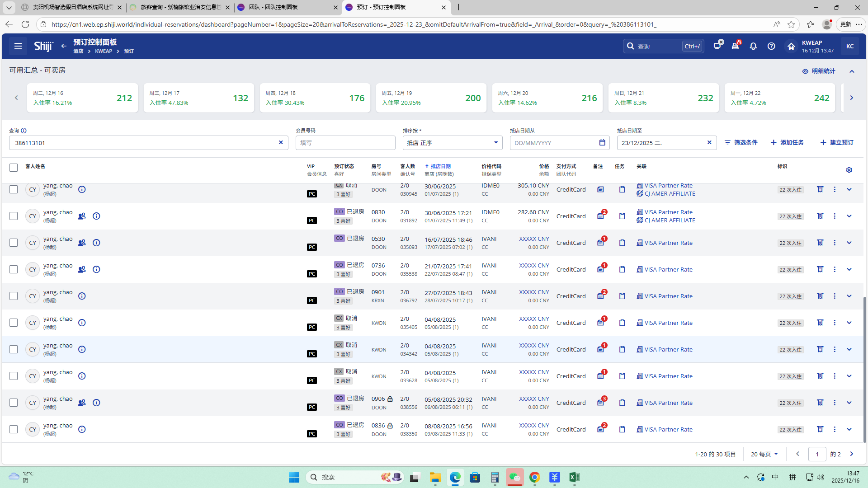The width and height of the screenshot is (868, 488).
Task: Click the 建立预订 button
Action: pos(837,143)
